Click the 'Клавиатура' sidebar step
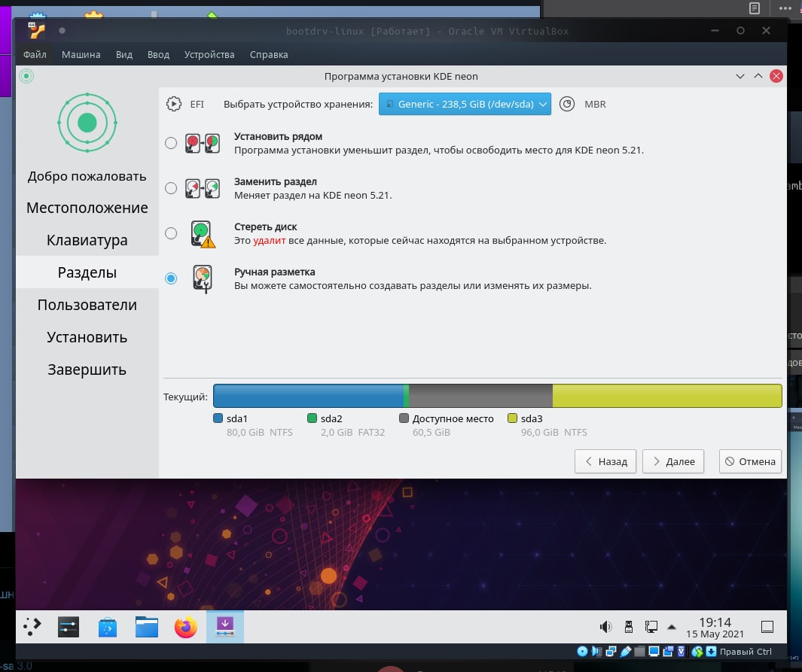 pos(87,240)
